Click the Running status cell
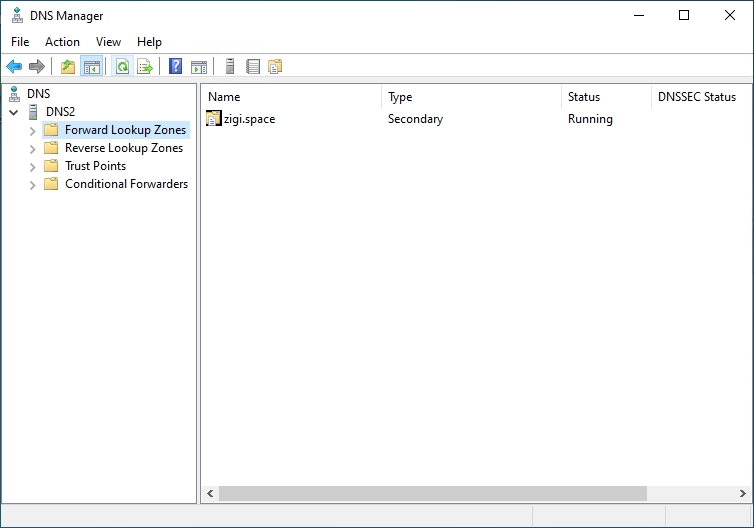Screen dimensions: 754x528 (x=590, y=119)
